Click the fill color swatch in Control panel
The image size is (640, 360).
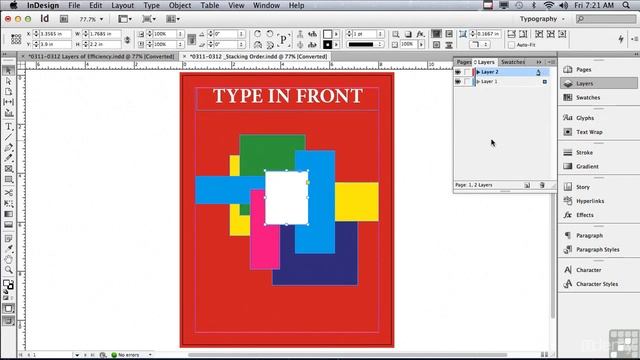[x=327, y=34]
